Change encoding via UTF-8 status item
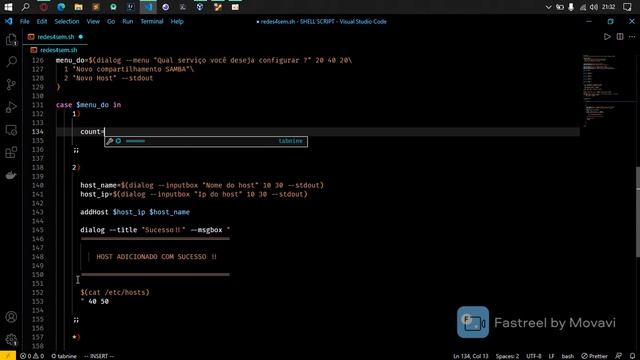 click(533, 356)
